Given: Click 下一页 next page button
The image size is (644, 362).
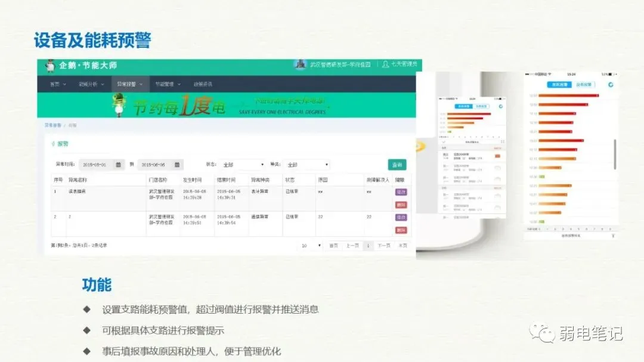Looking at the screenshot, I should (384, 245).
